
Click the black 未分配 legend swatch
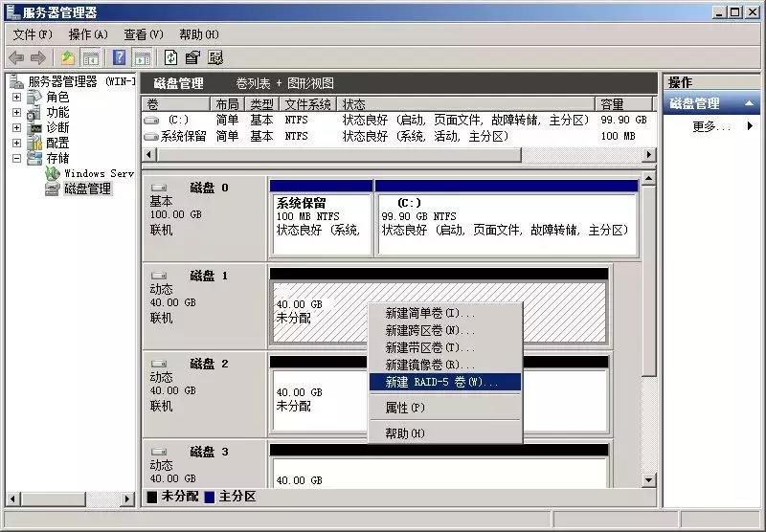tap(152, 497)
